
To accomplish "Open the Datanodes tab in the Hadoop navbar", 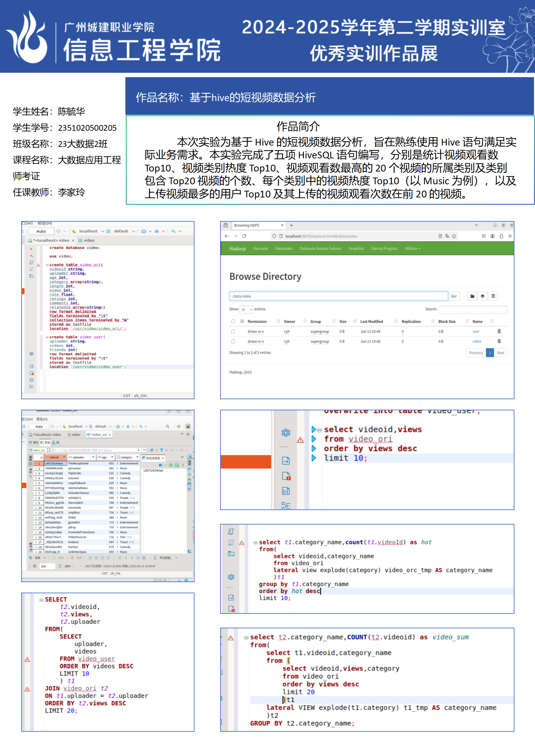I will [x=284, y=249].
